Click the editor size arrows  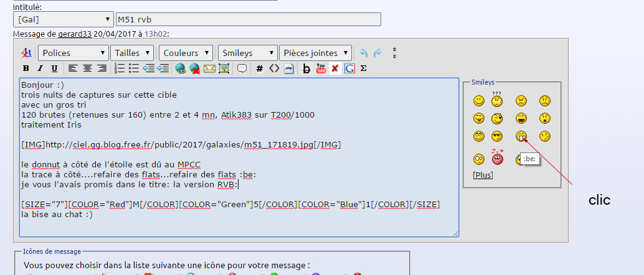click(x=394, y=53)
